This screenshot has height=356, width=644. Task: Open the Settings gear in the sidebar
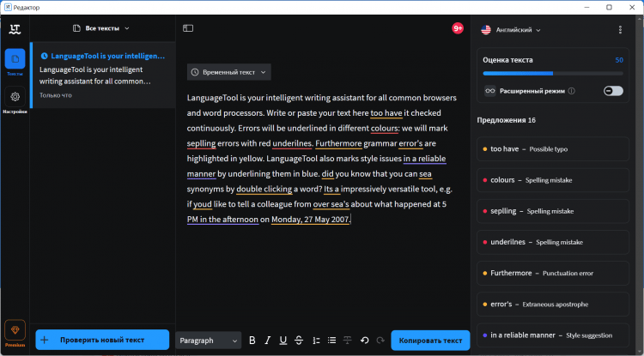(x=15, y=97)
